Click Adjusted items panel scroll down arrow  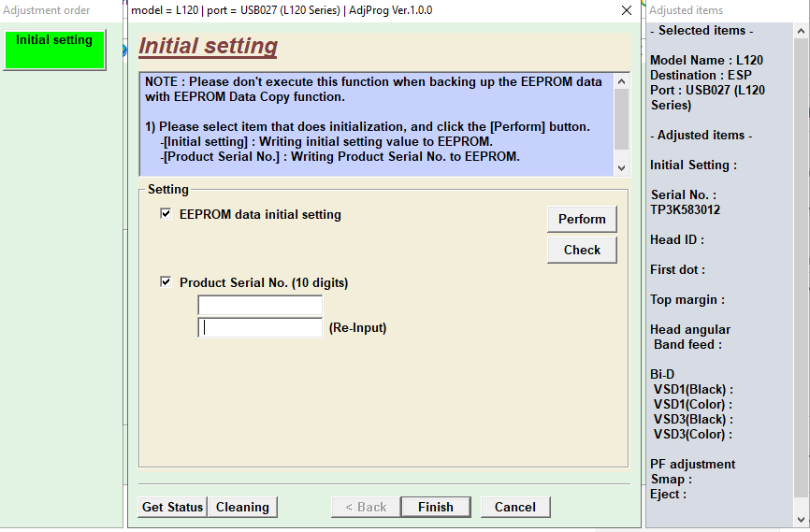coord(801,520)
